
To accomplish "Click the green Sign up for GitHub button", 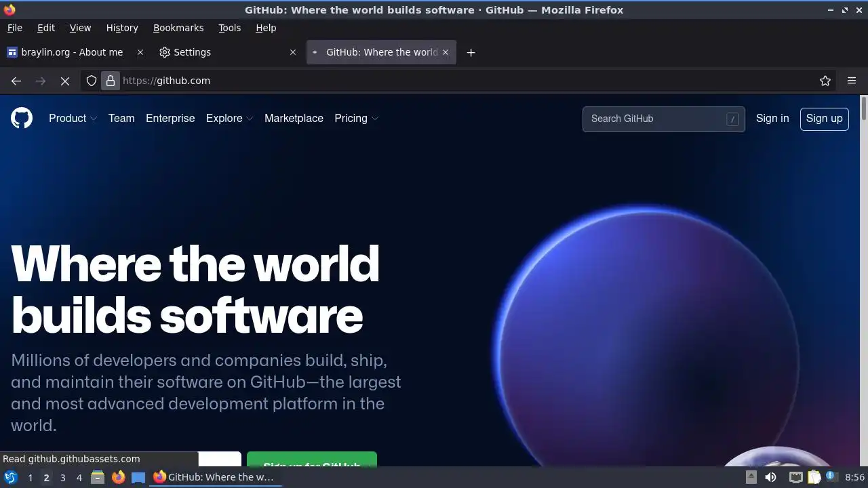I will 311,460.
